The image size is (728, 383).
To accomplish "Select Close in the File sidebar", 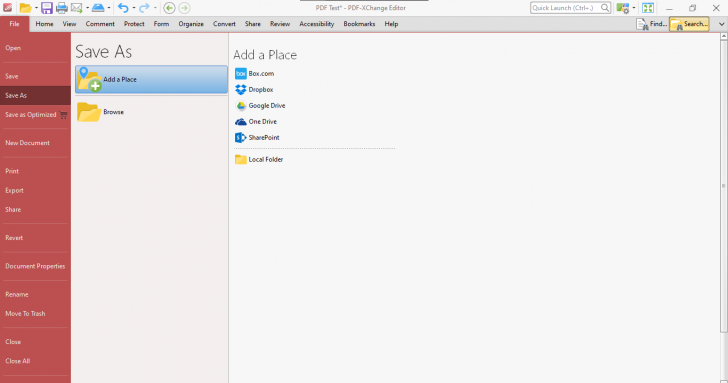I will click(35, 342).
